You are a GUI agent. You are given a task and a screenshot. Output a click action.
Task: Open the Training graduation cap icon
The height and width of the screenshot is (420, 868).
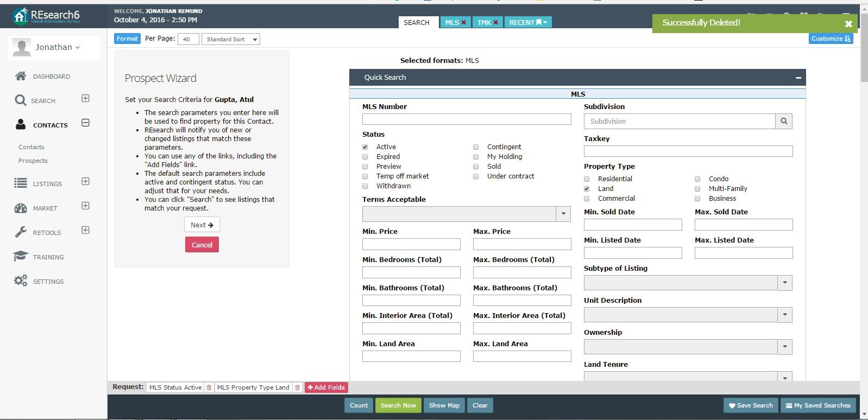(21, 257)
